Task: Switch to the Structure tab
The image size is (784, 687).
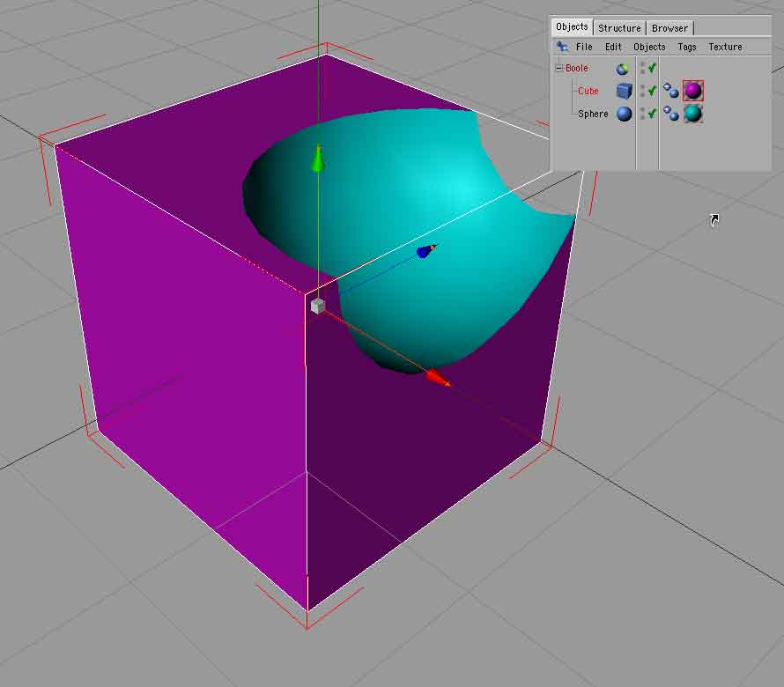Action: (x=619, y=28)
